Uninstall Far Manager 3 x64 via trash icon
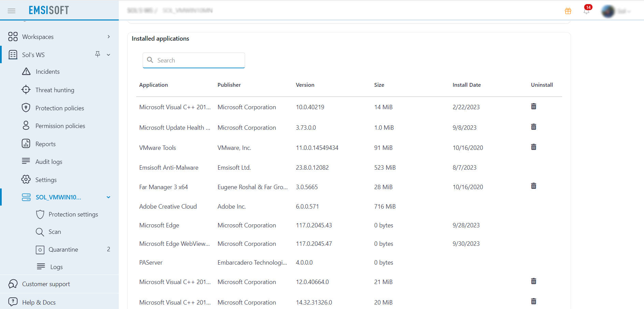This screenshot has width=644, height=309. pyautogui.click(x=533, y=186)
